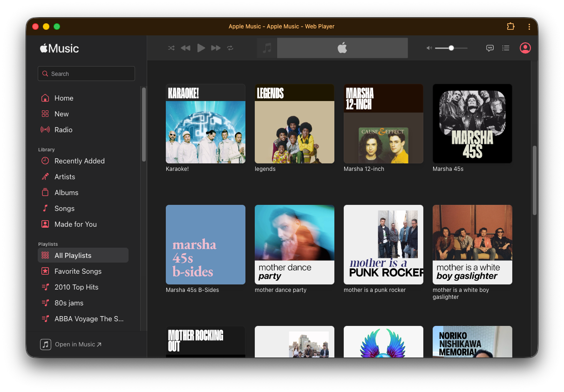Open the legends playlist cover
Viewport: 564px width, 392px height.
point(294,123)
